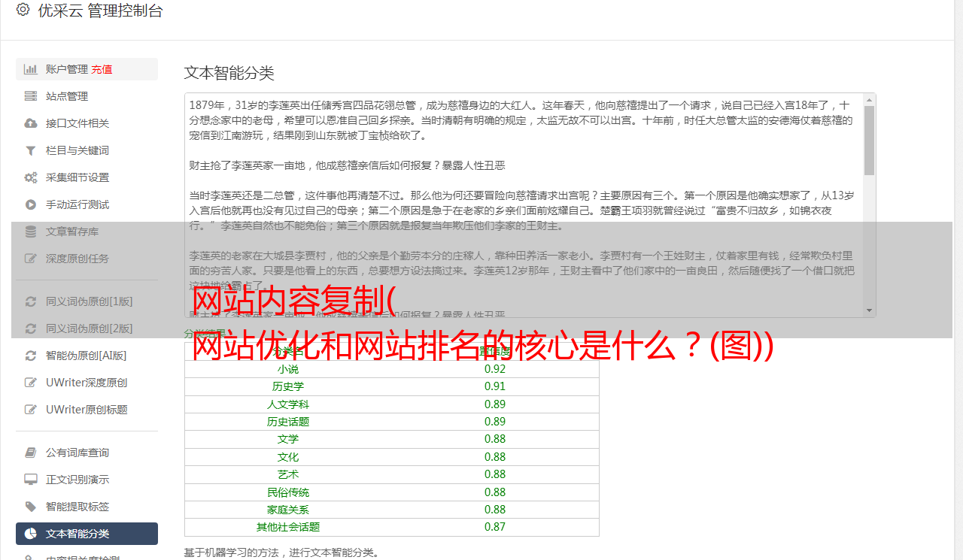This screenshot has width=963, height=560.
Task: Open 正文识别演示 in the sidebar
Action: (87, 480)
